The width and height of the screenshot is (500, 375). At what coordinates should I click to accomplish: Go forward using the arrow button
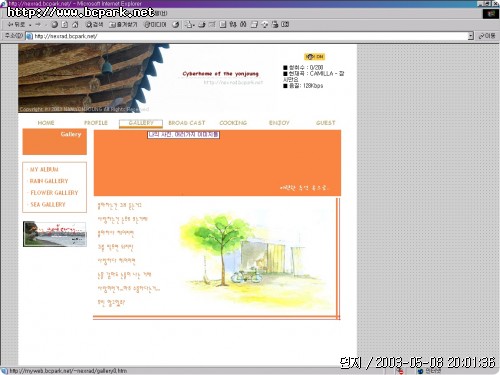click(x=38, y=24)
